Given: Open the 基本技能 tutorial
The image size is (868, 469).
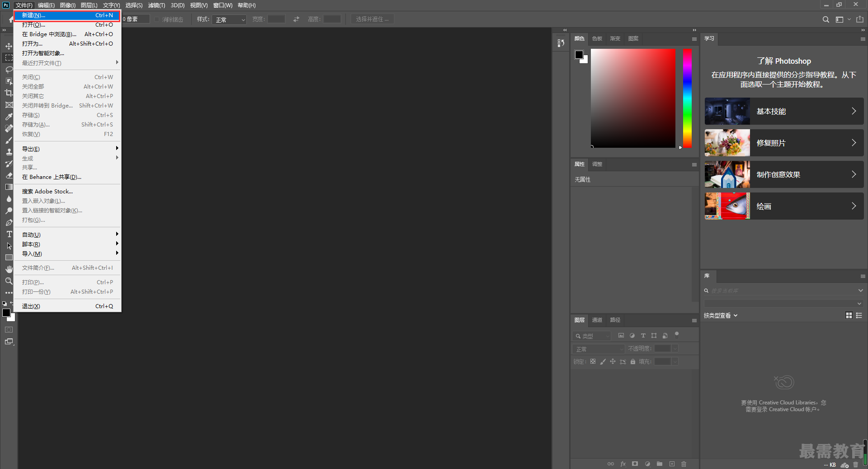Looking at the screenshot, I should 784,111.
